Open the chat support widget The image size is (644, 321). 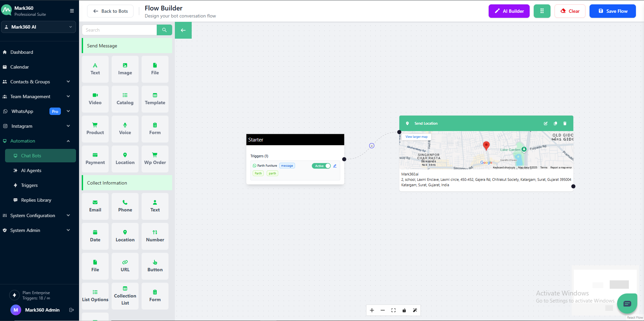point(627,304)
